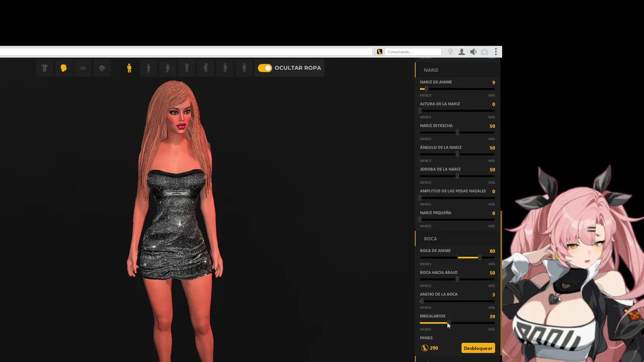Open the eye category icon
The height and width of the screenshot is (362, 644).
pyautogui.click(x=83, y=68)
